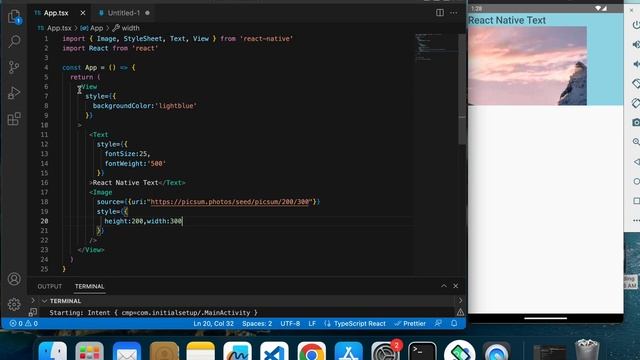The width and height of the screenshot is (640, 360).
Task: Open the Search view in the activity bar
Action: click(14, 41)
